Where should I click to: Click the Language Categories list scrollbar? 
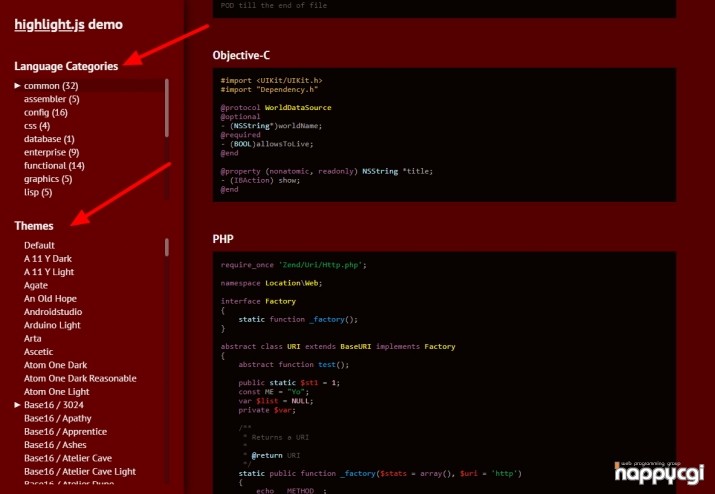coord(167,108)
